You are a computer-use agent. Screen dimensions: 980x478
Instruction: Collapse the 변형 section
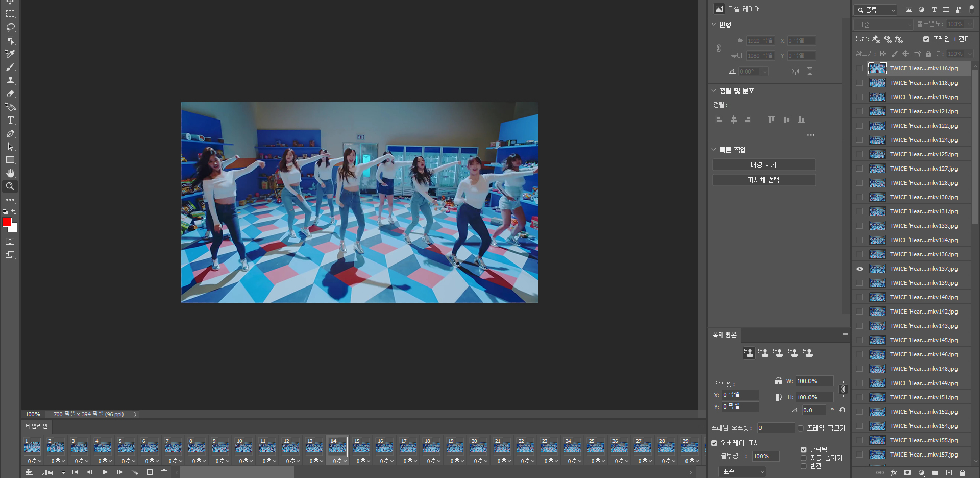pos(714,25)
